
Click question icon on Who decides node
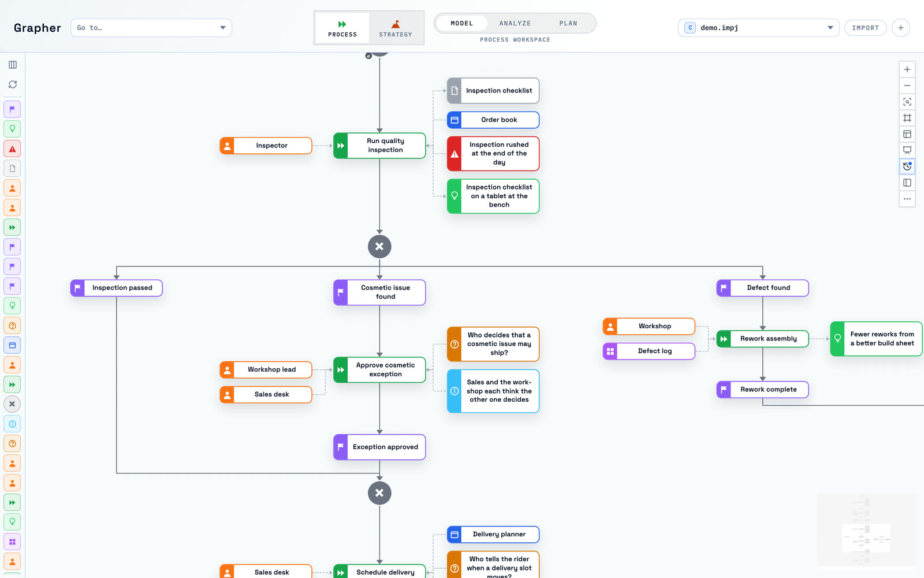[454, 344]
